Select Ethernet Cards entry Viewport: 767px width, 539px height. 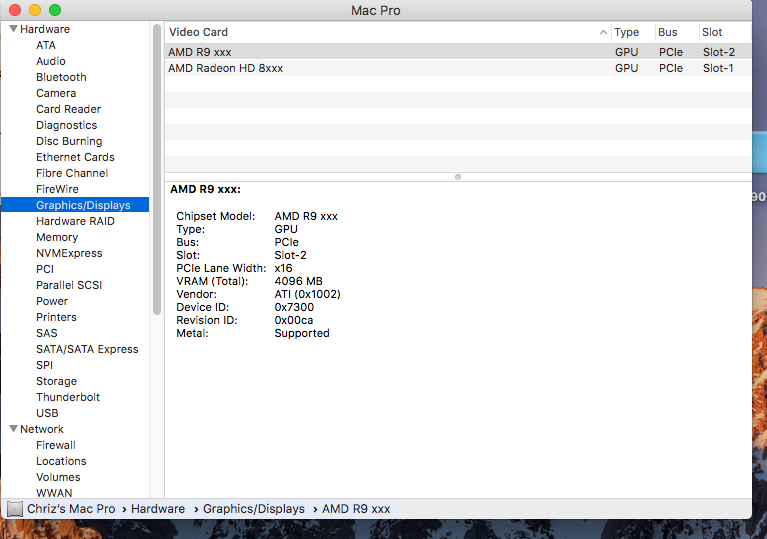pos(75,157)
